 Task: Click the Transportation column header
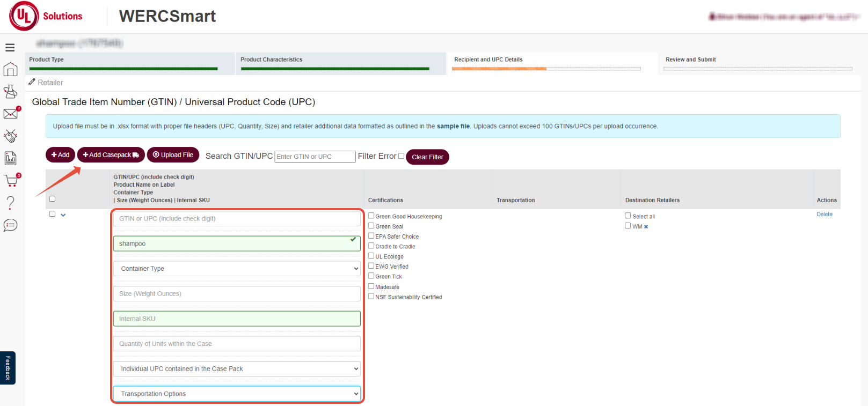point(515,200)
